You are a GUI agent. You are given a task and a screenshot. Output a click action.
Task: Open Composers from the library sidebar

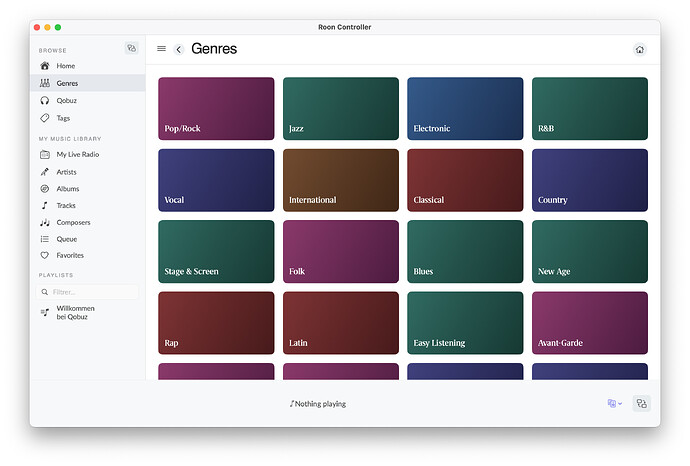click(x=73, y=222)
